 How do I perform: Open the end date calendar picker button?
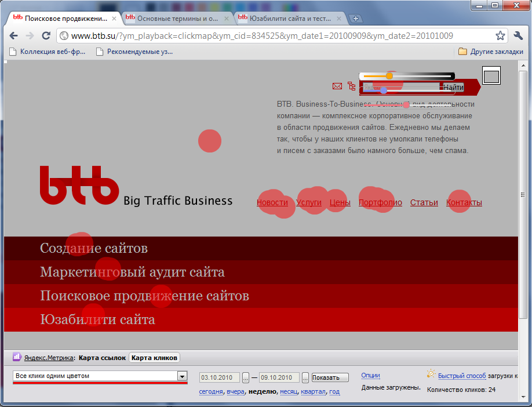(305, 377)
